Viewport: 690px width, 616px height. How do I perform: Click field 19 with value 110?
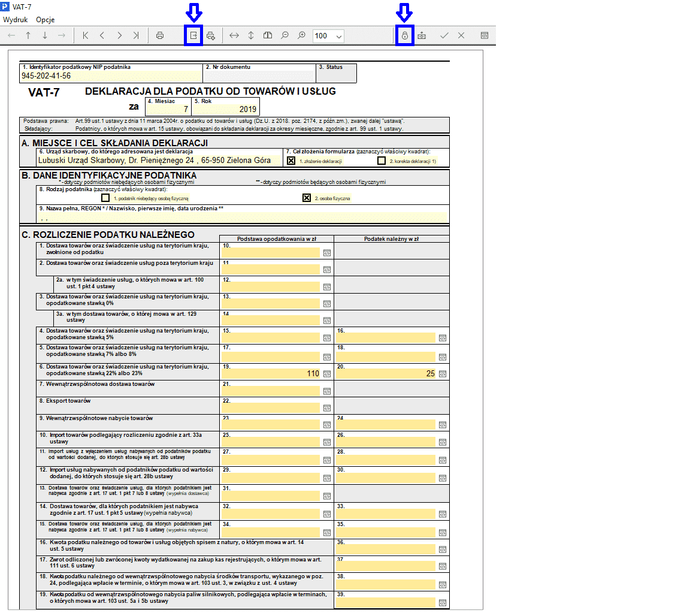[x=270, y=373]
